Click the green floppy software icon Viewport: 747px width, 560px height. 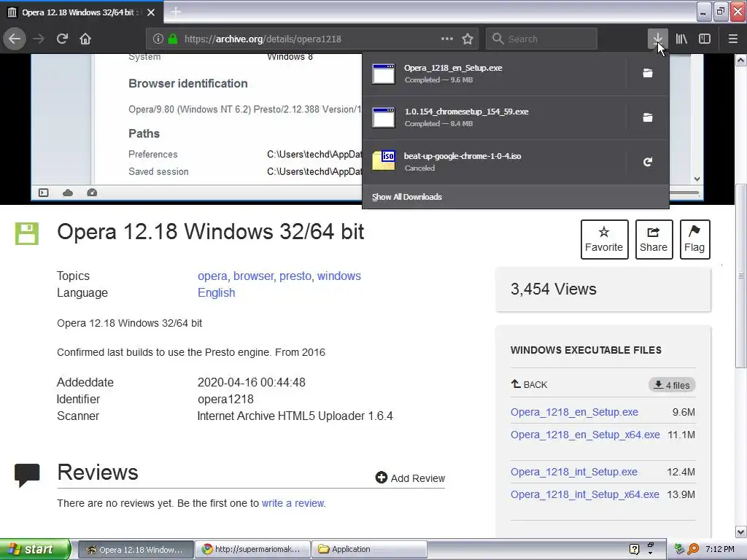[27, 234]
